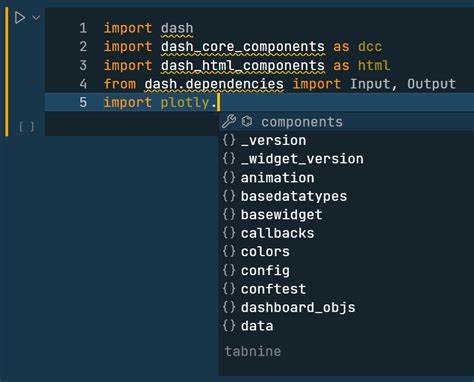The image size is (474, 382).
Task: Click line number 3 in gutter
Action: click(83, 65)
